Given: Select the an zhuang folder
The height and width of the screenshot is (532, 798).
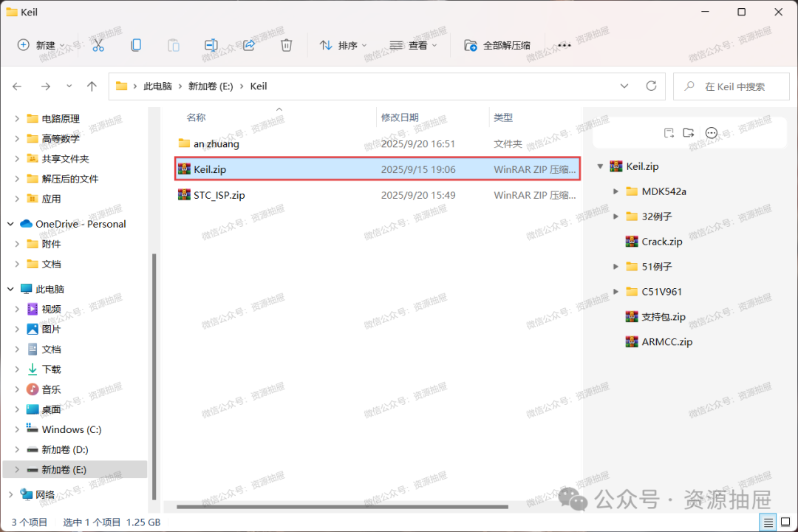Looking at the screenshot, I should coord(216,144).
